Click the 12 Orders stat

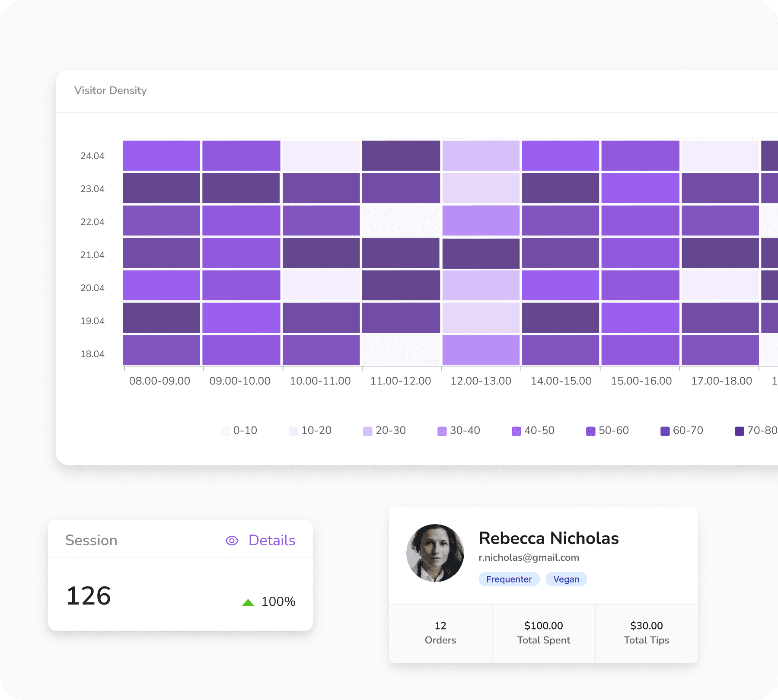point(440,633)
